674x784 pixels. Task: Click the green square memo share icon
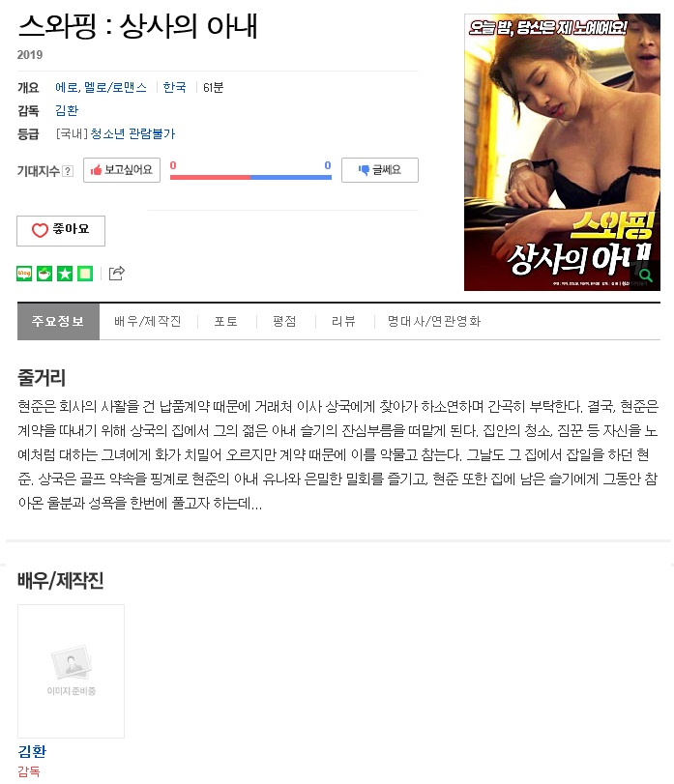(x=85, y=274)
